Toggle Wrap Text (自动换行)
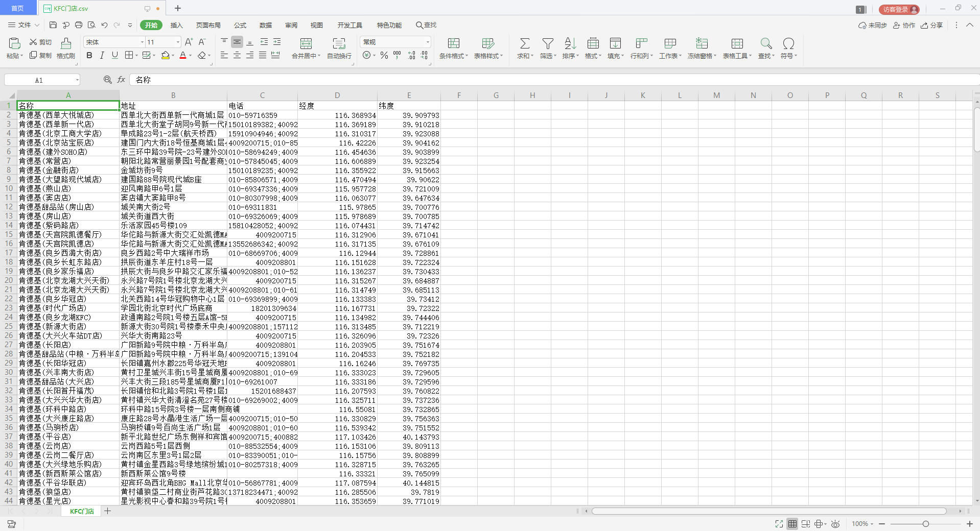The height and width of the screenshot is (531, 980). [x=339, y=44]
